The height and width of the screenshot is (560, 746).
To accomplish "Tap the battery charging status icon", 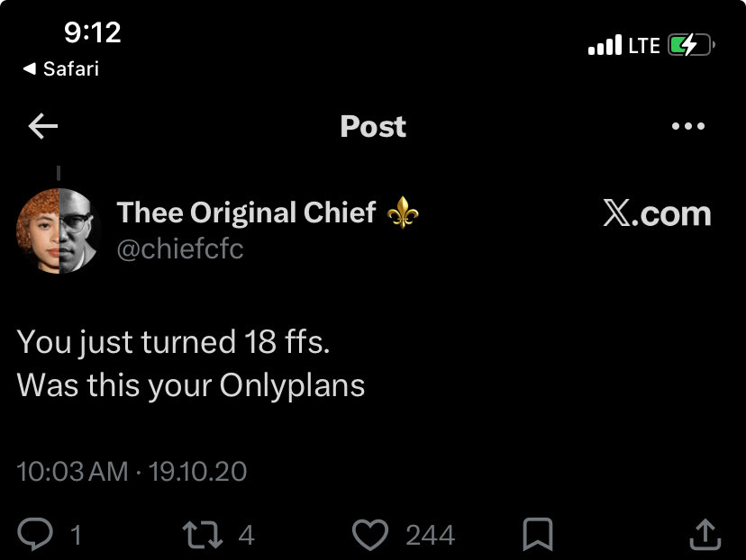I will click(x=691, y=45).
